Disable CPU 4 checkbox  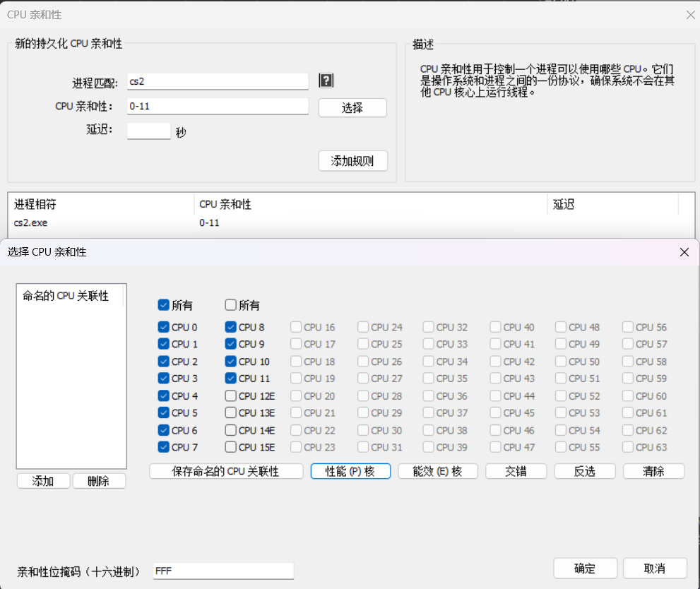[x=163, y=395]
